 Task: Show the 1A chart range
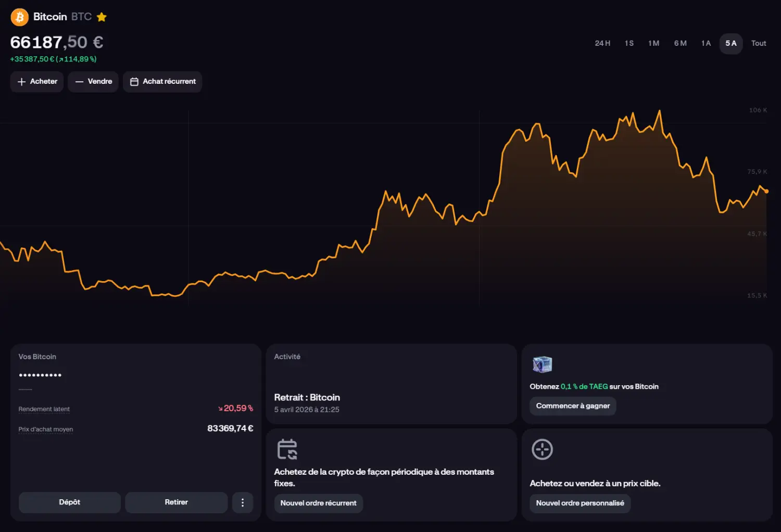tap(706, 43)
